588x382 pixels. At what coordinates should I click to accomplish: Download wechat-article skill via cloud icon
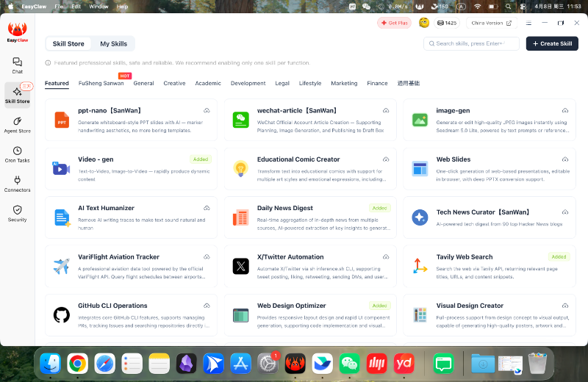click(386, 111)
